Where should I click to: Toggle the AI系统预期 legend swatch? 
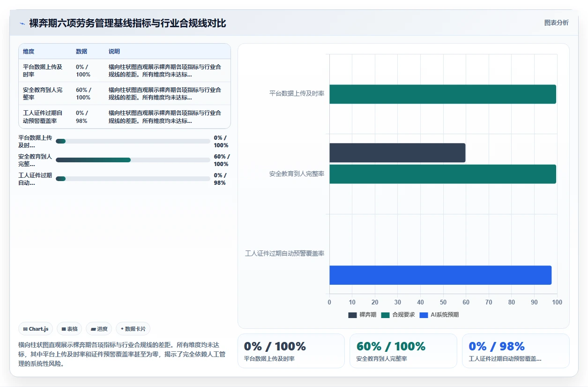tap(424, 315)
